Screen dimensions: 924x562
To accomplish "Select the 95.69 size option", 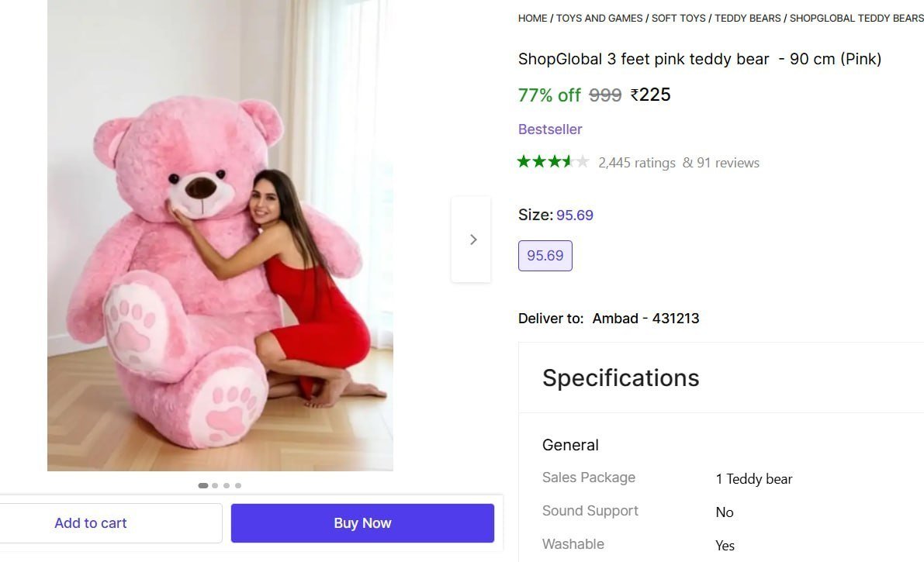I will click(x=545, y=255).
